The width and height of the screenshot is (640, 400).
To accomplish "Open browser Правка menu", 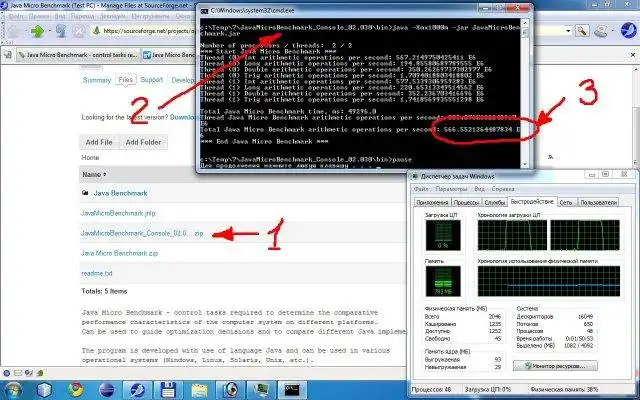I will point(40,16).
